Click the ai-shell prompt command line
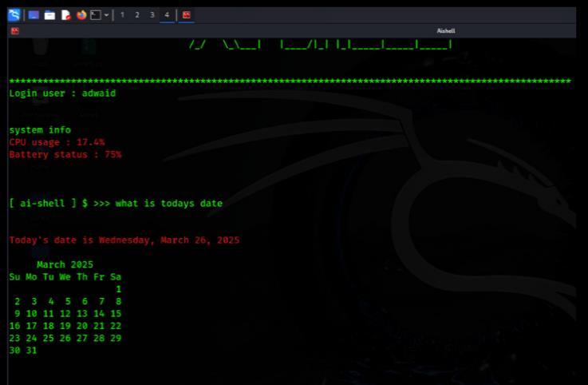The image size is (588, 385). 116,204
